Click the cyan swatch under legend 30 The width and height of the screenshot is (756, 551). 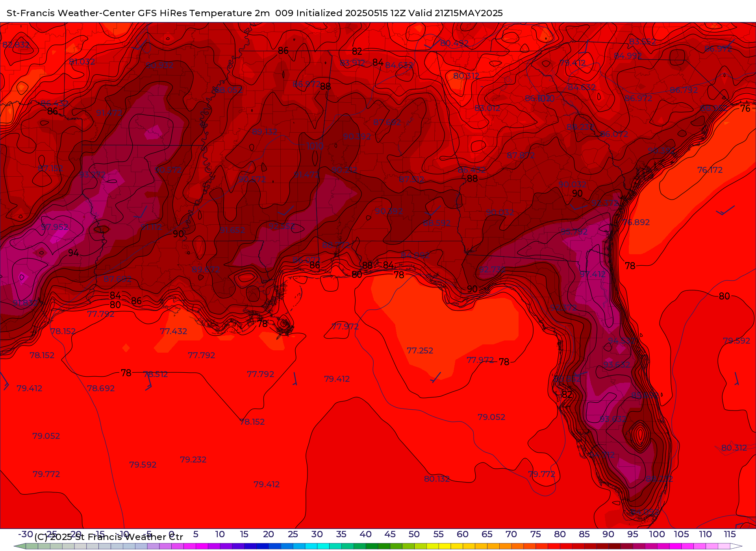point(323,546)
